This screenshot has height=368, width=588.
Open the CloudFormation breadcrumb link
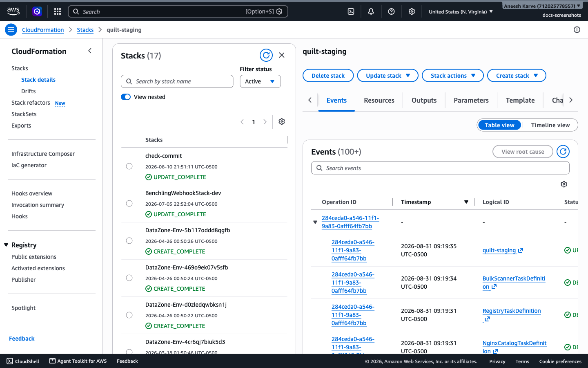tap(43, 30)
